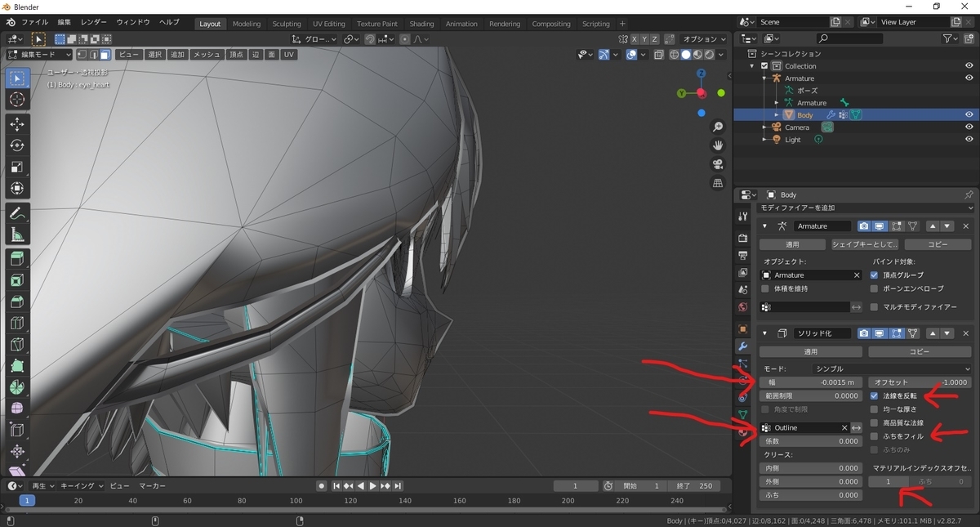Select the Spin tool
The image size is (980, 527).
click(x=17, y=386)
